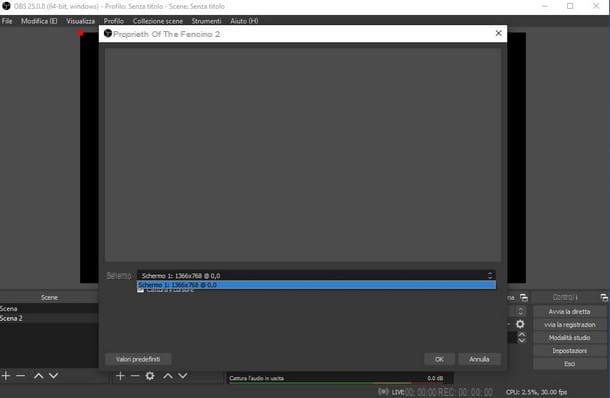Open the Aiuto (H) menu
The width and height of the screenshot is (610, 398).
[x=244, y=21]
